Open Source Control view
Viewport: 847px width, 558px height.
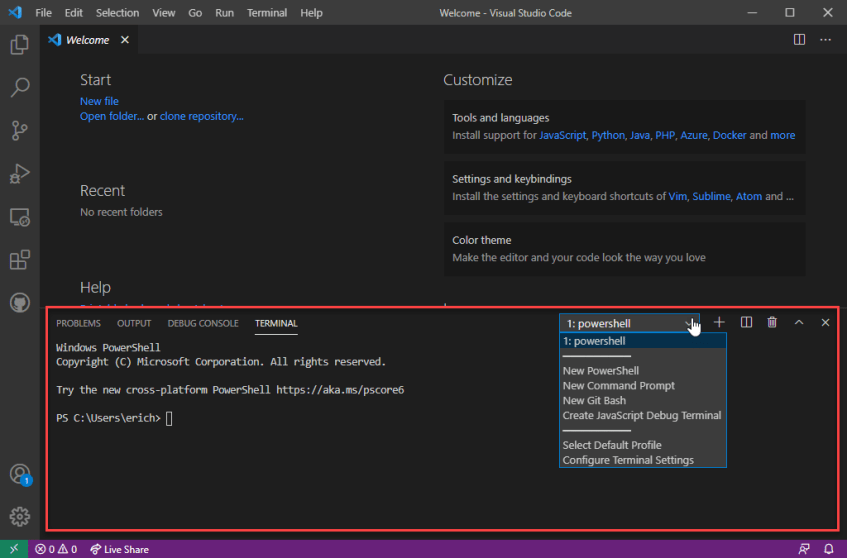(x=19, y=131)
